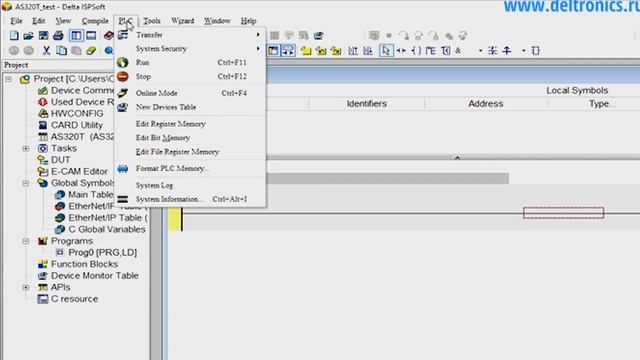Expand the APIs tree node
This screenshot has width=640, height=360.
(26, 287)
